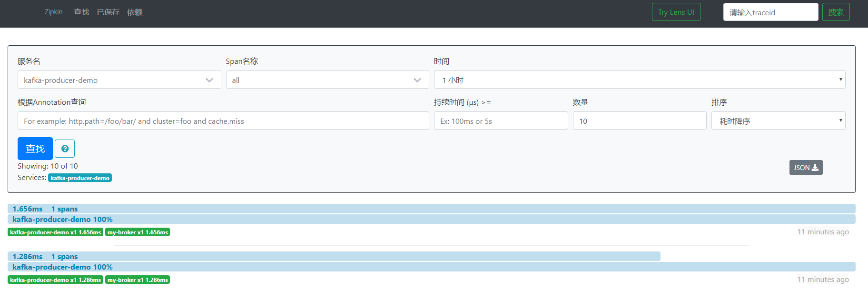
Task: Focus the 数量 field containing 10
Action: coord(639,120)
